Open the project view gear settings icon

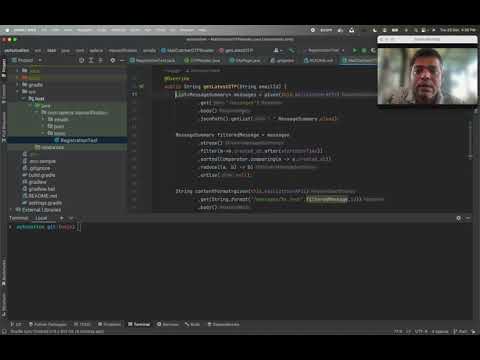coord(113,60)
